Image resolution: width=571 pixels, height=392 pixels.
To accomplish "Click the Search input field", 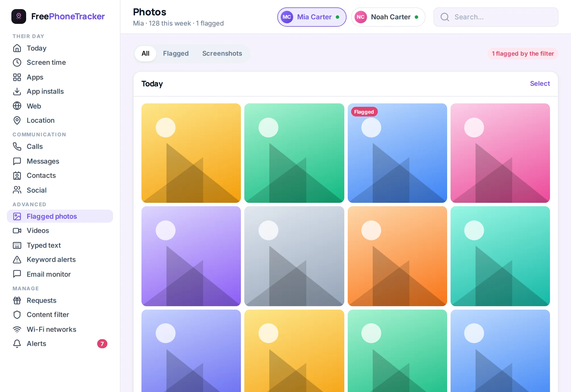I will (x=496, y=17).
